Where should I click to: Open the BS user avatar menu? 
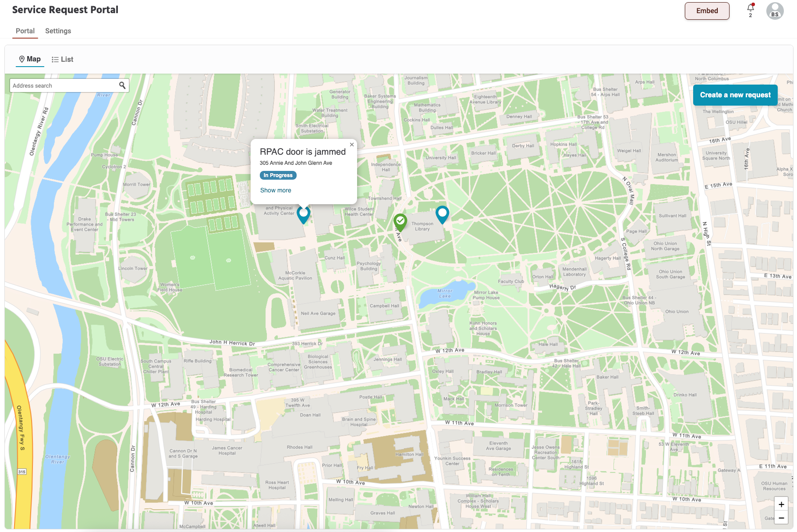coord(775,11)
